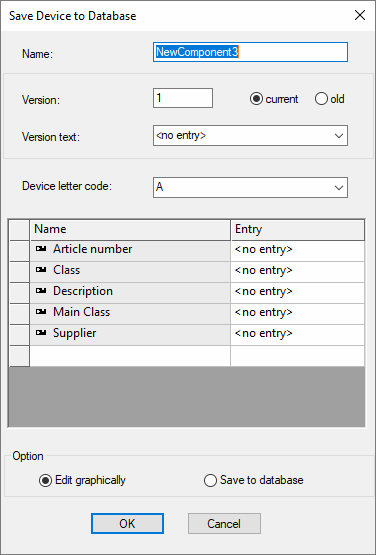
Task: Select the 'old' version radio button
Action: [x=321, y=99]
